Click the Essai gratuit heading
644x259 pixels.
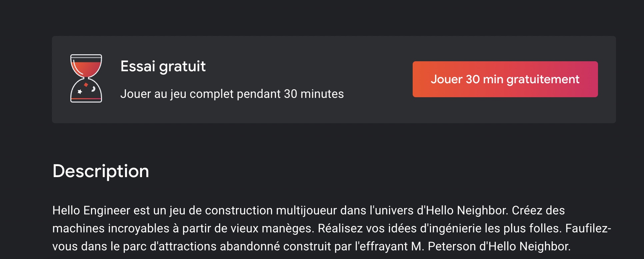coord(163,66)
